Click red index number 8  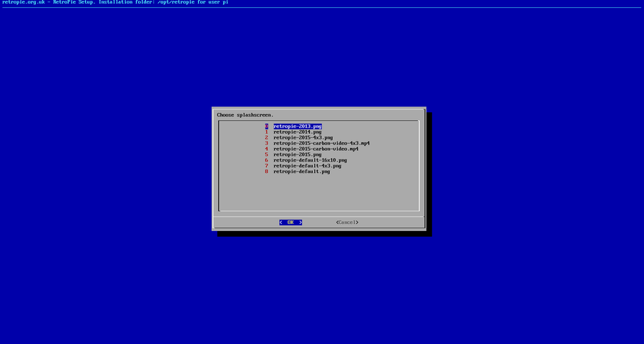266,172
